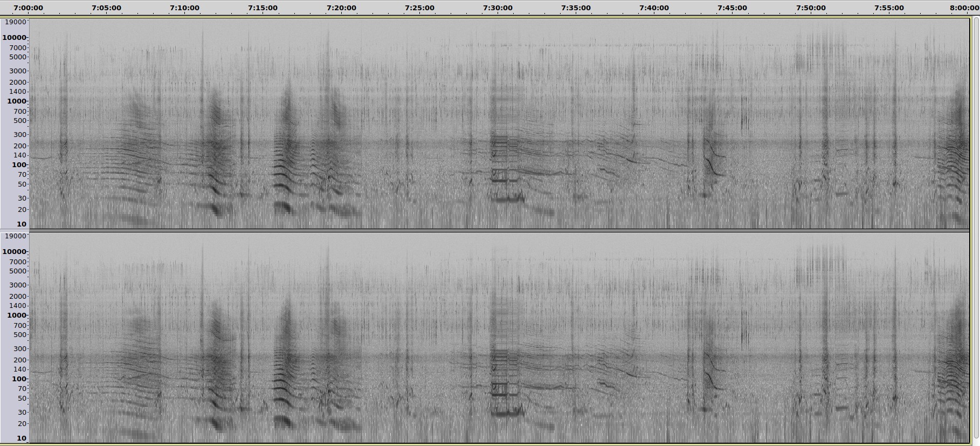Click 10000 on the top channel frequency scale
980x446 pixels.
click(x=14, y=38)
